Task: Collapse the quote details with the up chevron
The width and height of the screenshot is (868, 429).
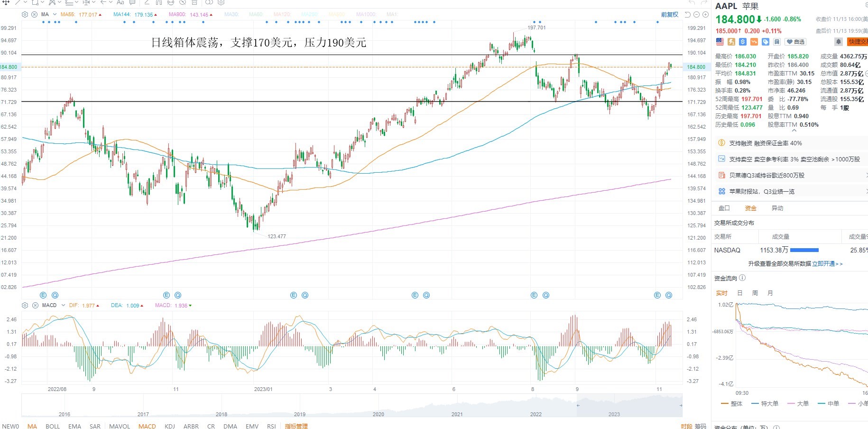Action: click(x=794, y=130)
